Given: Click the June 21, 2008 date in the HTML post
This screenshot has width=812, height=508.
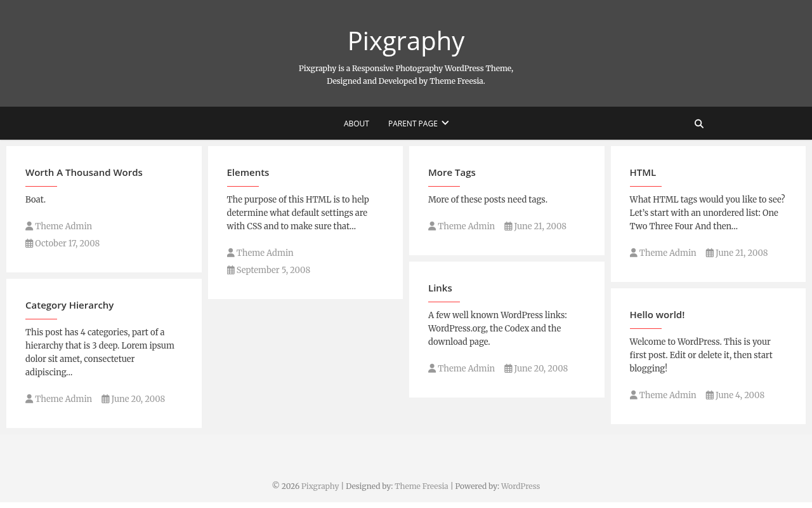Looking at the screenshot, I should (x=742, y=253).
